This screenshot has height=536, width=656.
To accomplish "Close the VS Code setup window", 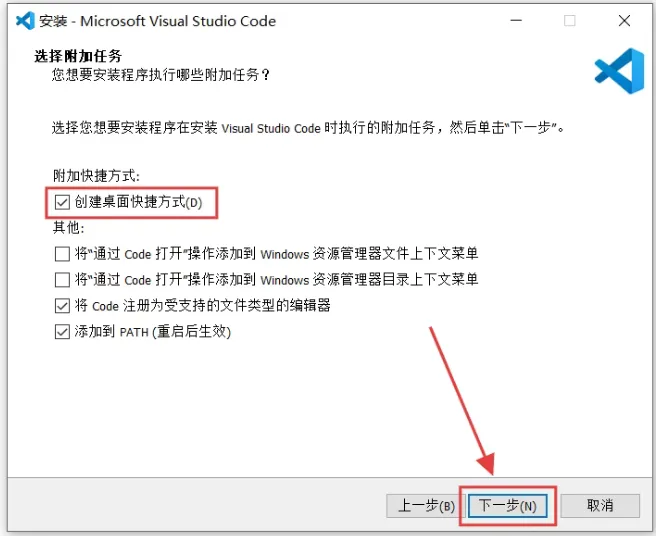I will pyautogui.click(x=624, y=21).
